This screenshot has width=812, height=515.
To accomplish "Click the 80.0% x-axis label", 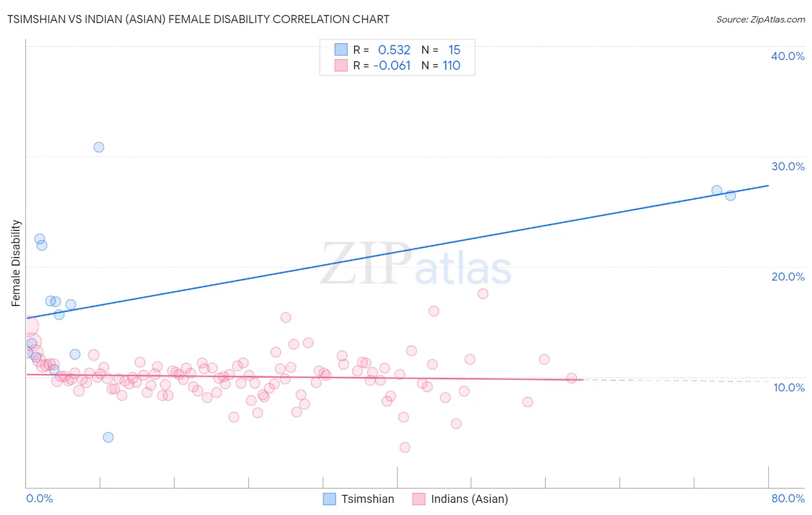I will click(788, 498).
